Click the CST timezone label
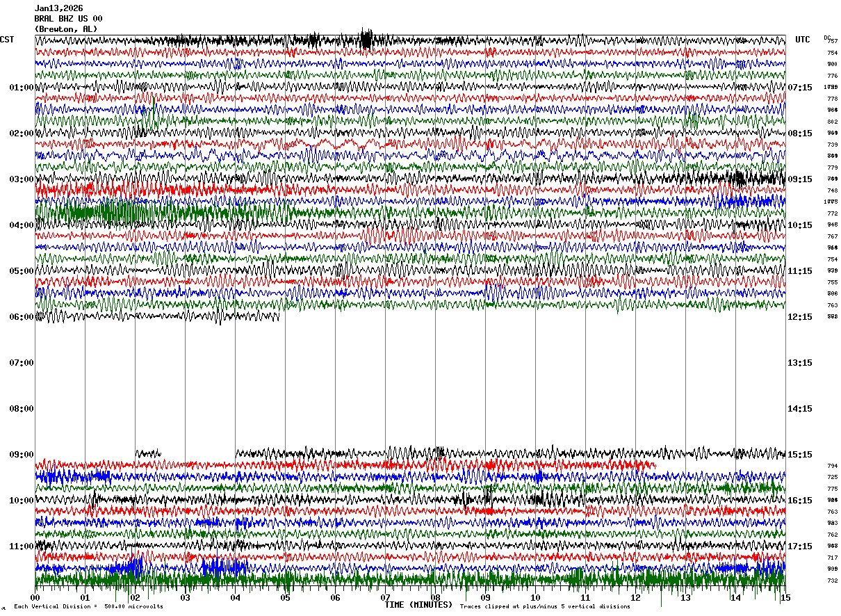 click(8, 40)
